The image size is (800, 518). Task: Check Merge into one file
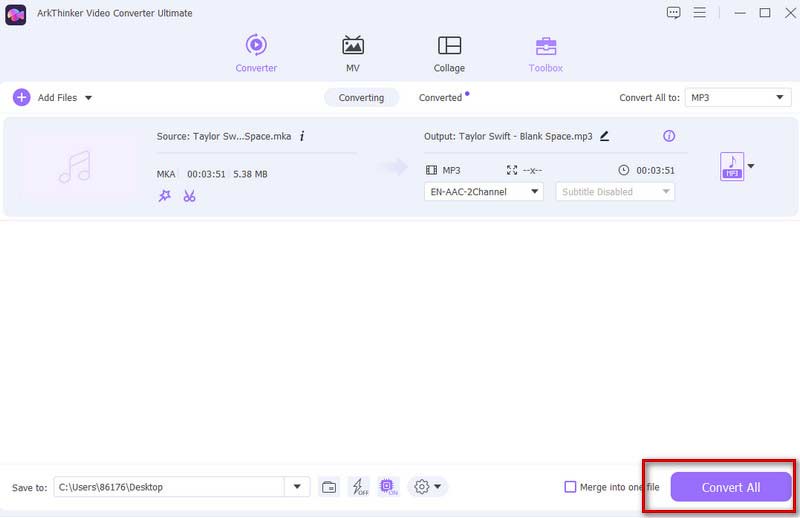(570, 487)
